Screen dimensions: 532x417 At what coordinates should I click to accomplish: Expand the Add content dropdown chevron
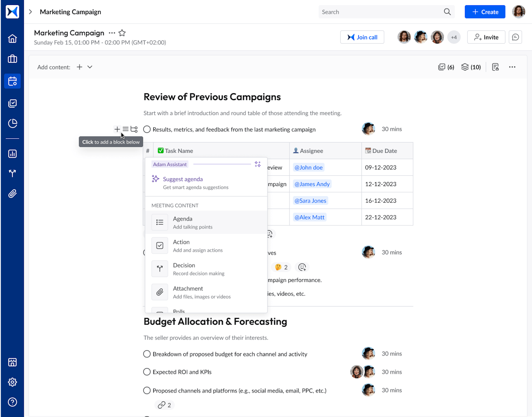89,67
